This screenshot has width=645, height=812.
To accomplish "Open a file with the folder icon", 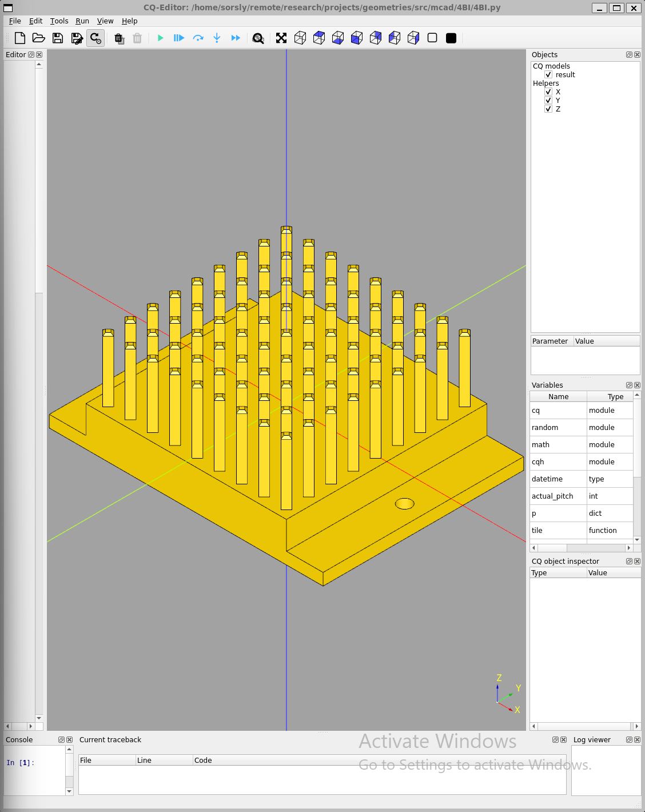I will (x=39, y=38).
